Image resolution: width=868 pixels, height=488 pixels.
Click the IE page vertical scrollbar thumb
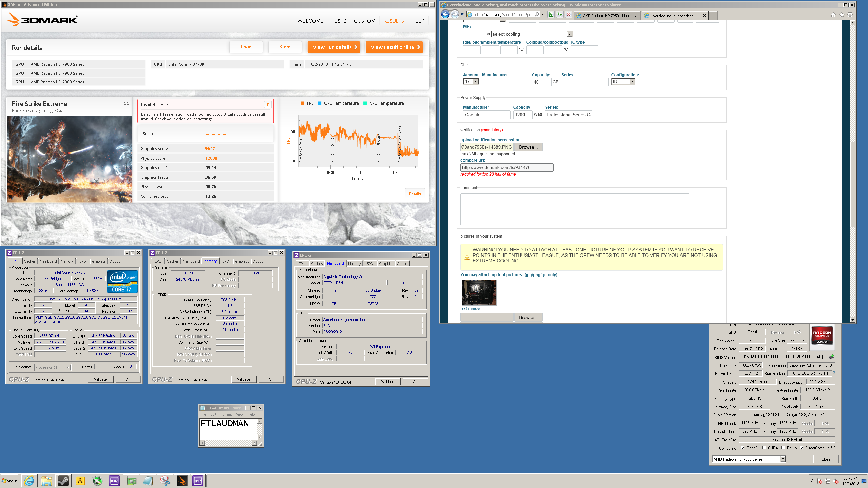click(x=852, y=184)
